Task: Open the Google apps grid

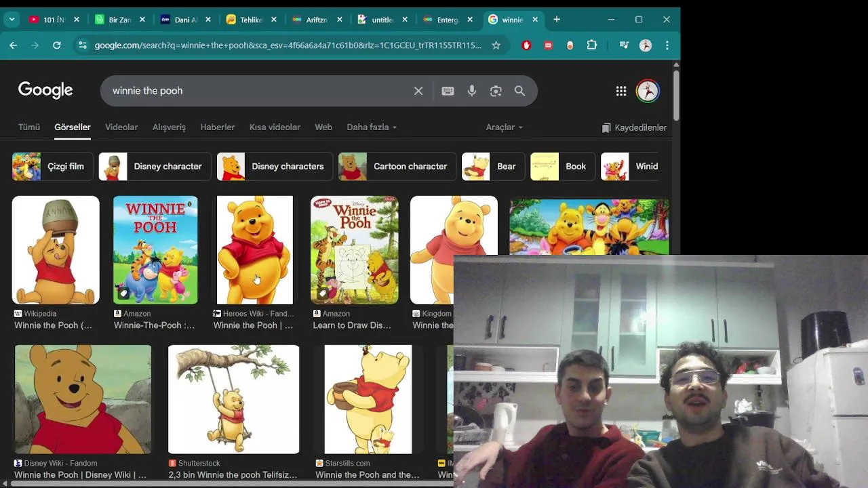Action: pyautogui.click(x=621, y=91)
